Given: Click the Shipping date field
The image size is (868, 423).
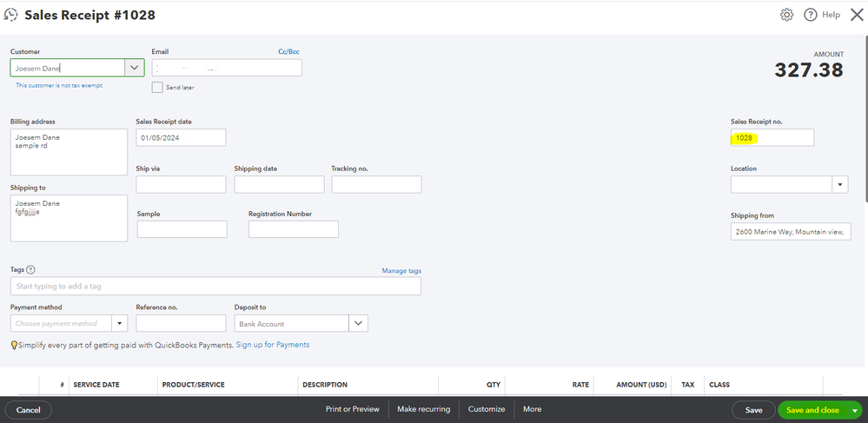Looking at the screenshot, I should click(279, 184).
